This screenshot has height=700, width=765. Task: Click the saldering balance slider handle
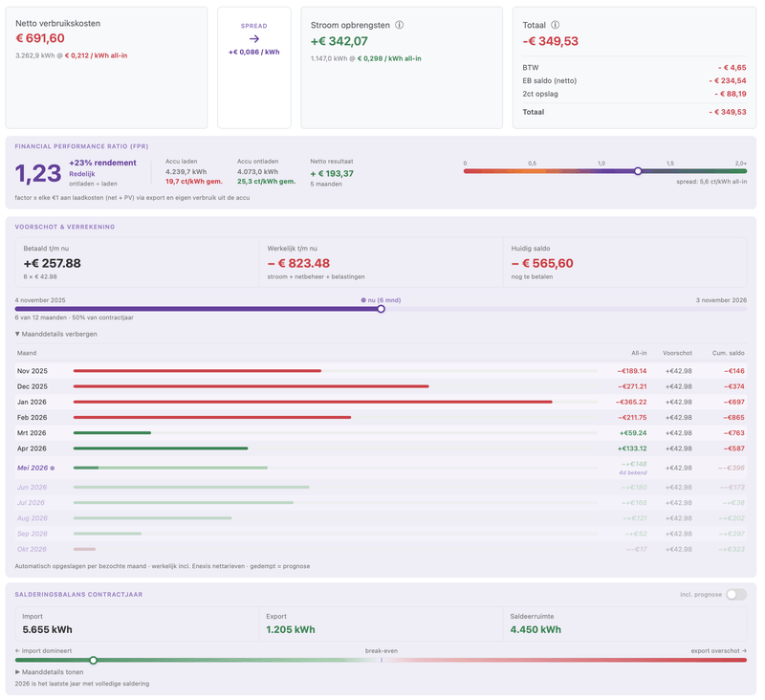pyautogui.click(x=93, y=661)
